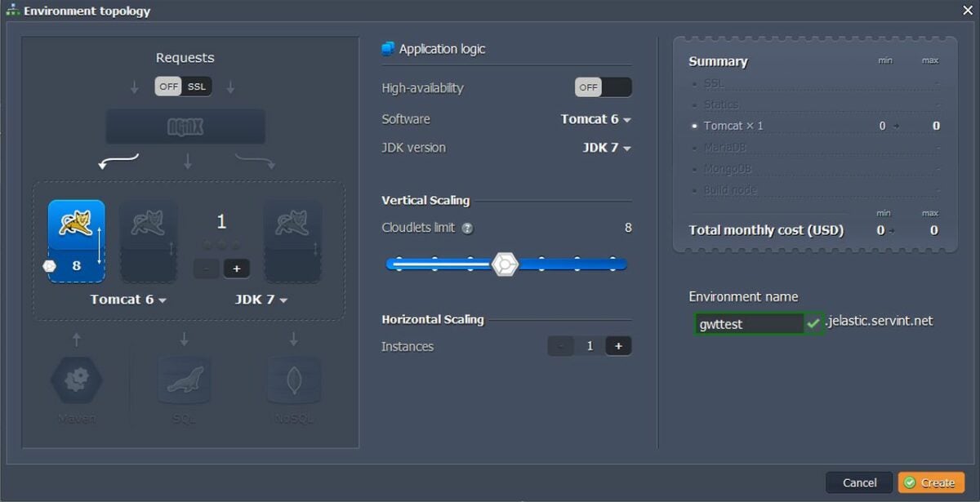Image resolution: width=980 pixels, height=502 pixels.
Task: Click the Requests label at topology top
Action: pos(185,58)
